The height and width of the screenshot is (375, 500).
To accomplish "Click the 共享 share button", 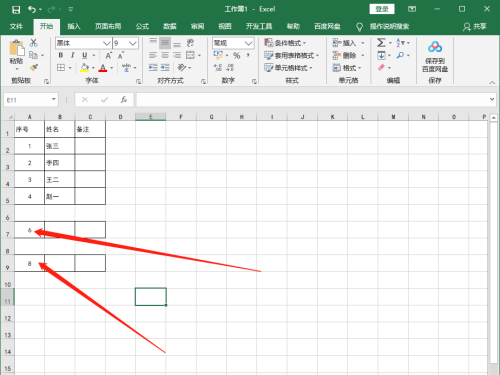I will [475, 26].
